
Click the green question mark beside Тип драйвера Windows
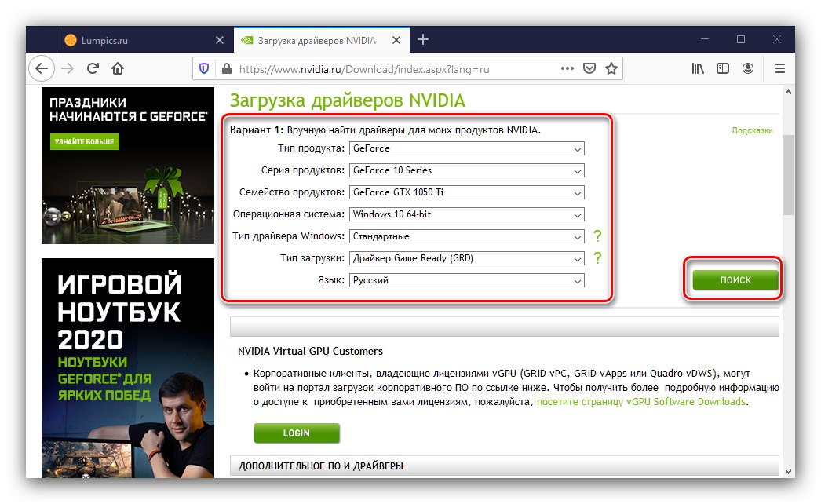pos(598,236)
